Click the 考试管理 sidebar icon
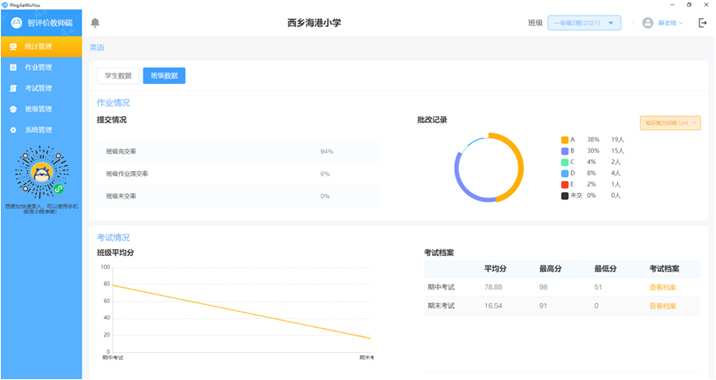 pos(13,88)
